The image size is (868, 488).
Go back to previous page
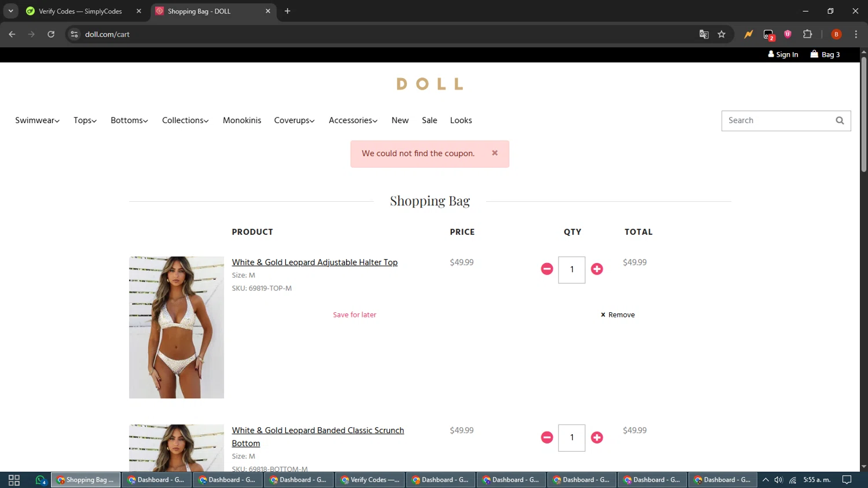click(x=12, y=34)
